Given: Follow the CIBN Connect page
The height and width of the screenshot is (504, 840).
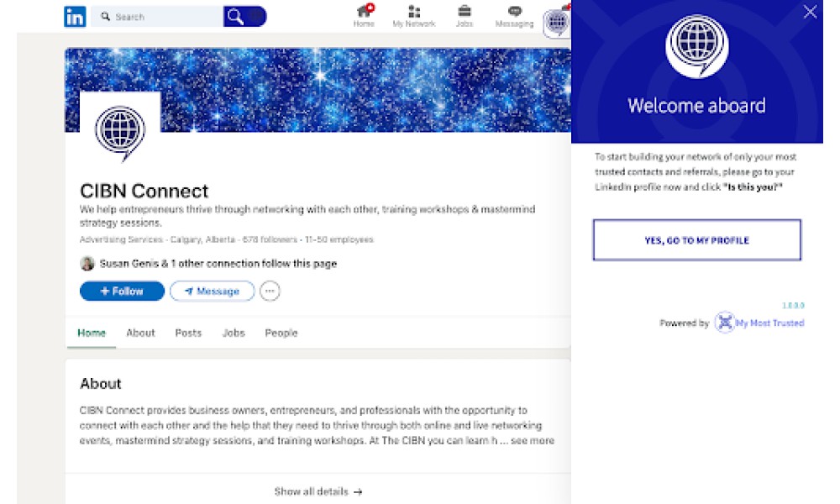Looking at the screenshot, I should tap(122, 291).
